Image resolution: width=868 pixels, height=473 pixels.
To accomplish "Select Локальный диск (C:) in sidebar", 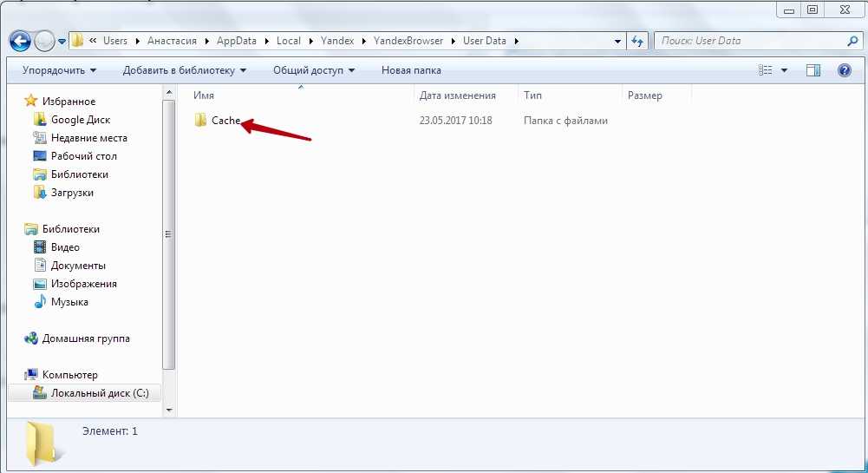I will pyautogui.click(x=99, y=393).
